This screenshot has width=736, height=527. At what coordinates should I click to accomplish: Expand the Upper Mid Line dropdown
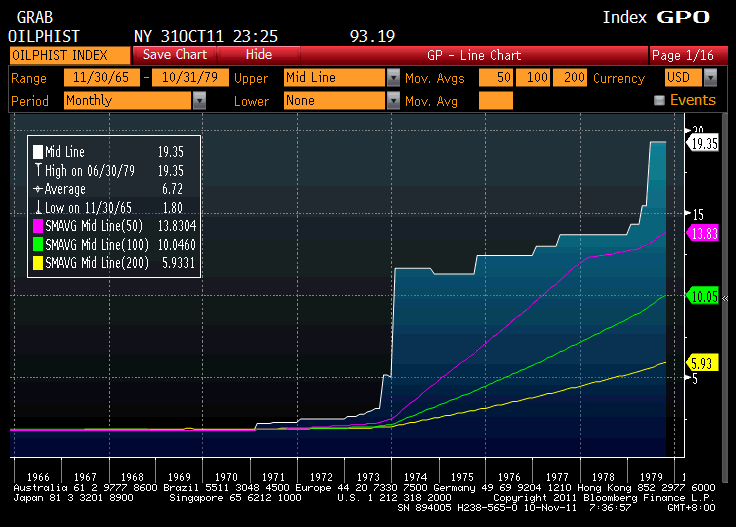[393, 78]
